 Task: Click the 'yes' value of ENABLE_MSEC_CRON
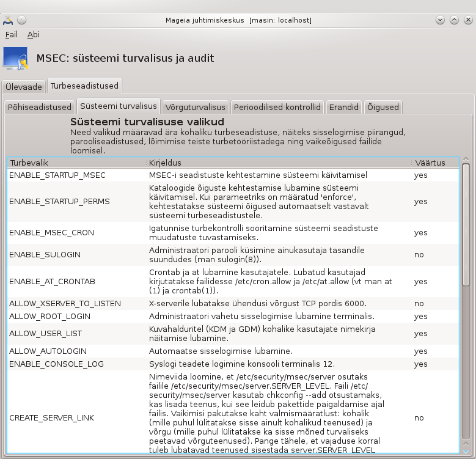pyautogui.click(x=420, y=233)
